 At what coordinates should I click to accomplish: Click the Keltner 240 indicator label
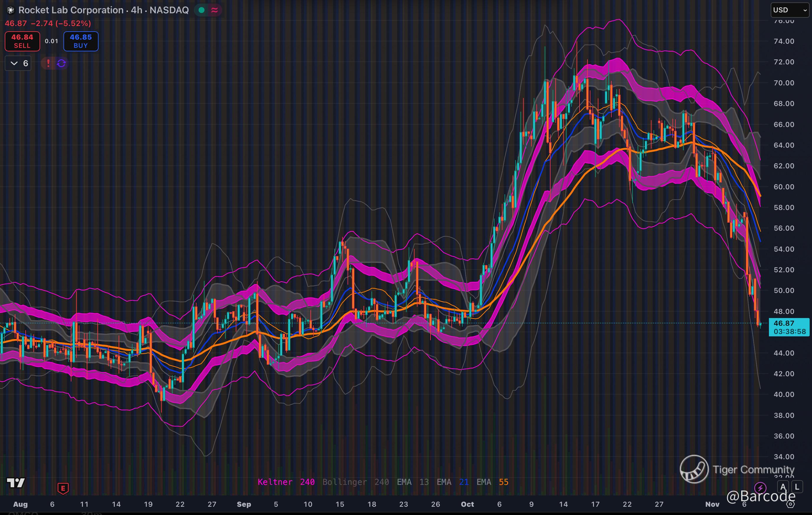pyautogui.click(x=286, y=482)
